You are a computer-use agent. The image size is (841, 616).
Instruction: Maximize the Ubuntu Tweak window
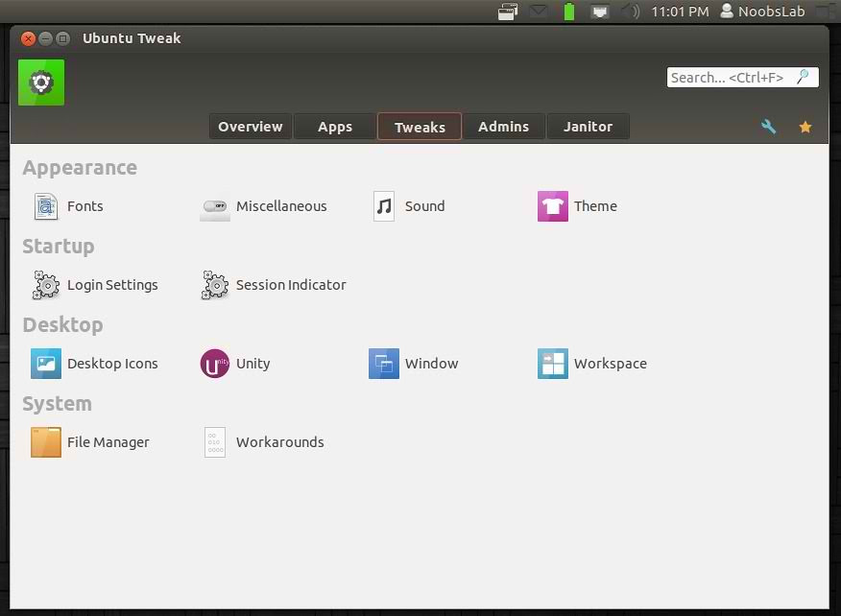62,38
